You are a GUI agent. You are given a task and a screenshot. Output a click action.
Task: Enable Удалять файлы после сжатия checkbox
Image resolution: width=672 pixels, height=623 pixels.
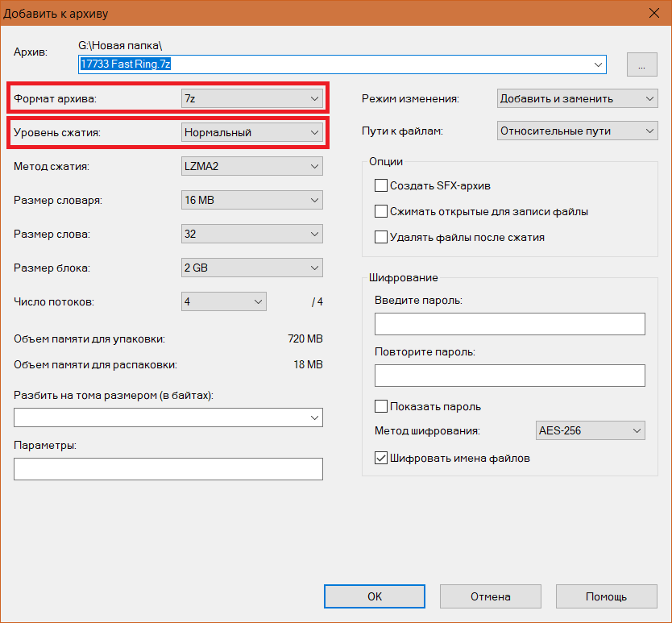[x=381, y=237]
